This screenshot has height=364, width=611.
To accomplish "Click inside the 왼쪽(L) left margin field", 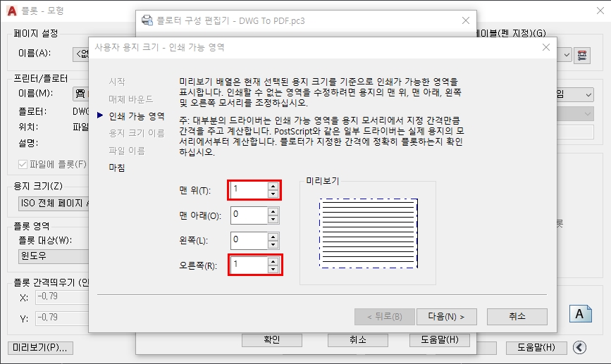I will pyautogui.click(x=249, y=241).
